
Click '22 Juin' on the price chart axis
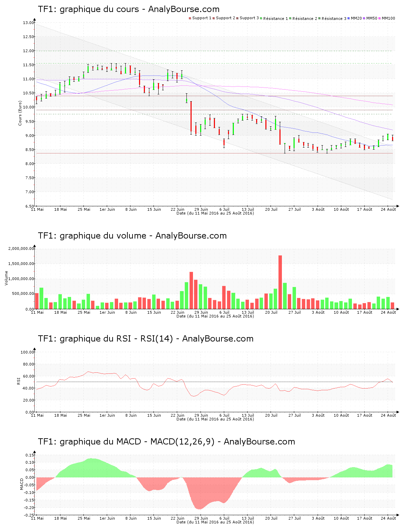(178, 209)
